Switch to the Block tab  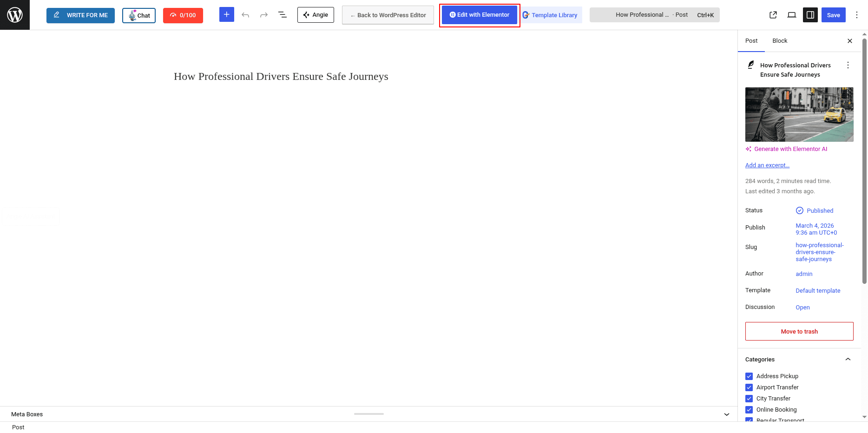coord(780,41)
